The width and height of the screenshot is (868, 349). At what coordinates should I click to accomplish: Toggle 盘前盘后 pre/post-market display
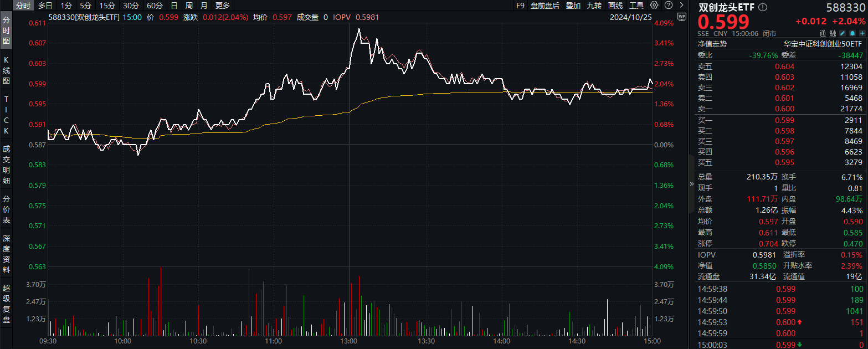click(545, 6)
